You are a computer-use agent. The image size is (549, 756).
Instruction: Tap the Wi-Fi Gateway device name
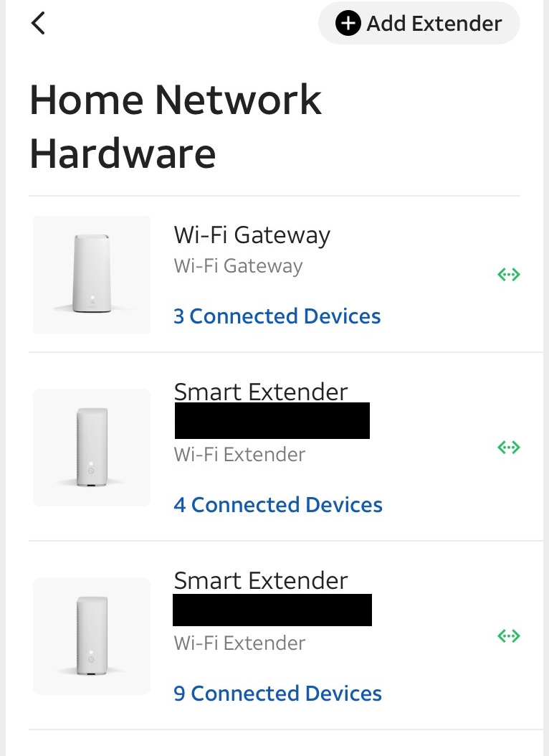[x=252, y=235]
